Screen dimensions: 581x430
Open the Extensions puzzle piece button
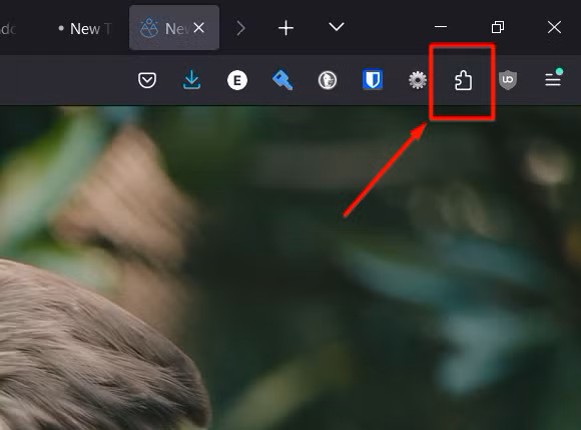tap(463, 80)
